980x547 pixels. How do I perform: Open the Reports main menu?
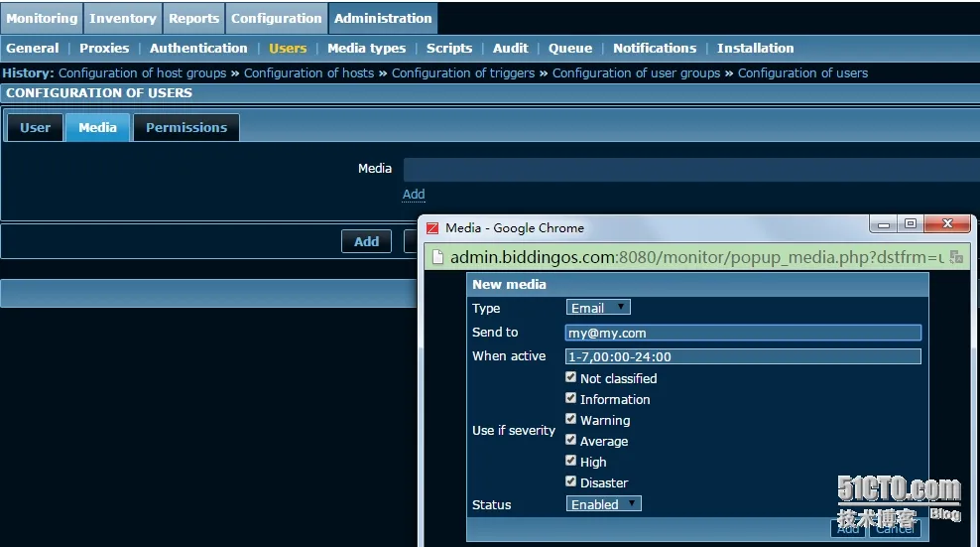193,18
